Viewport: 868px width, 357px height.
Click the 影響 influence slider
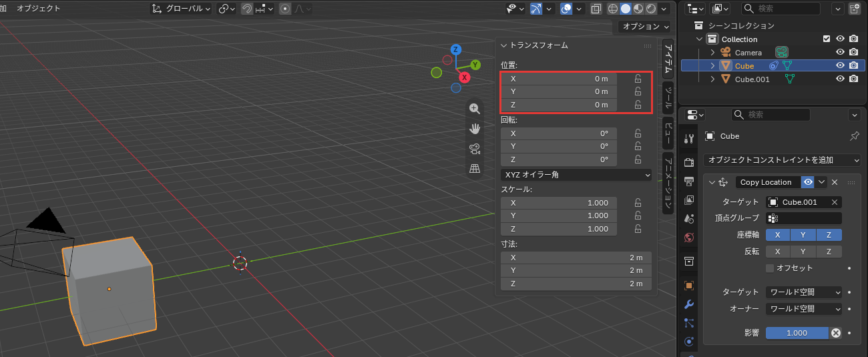[797, 333]
